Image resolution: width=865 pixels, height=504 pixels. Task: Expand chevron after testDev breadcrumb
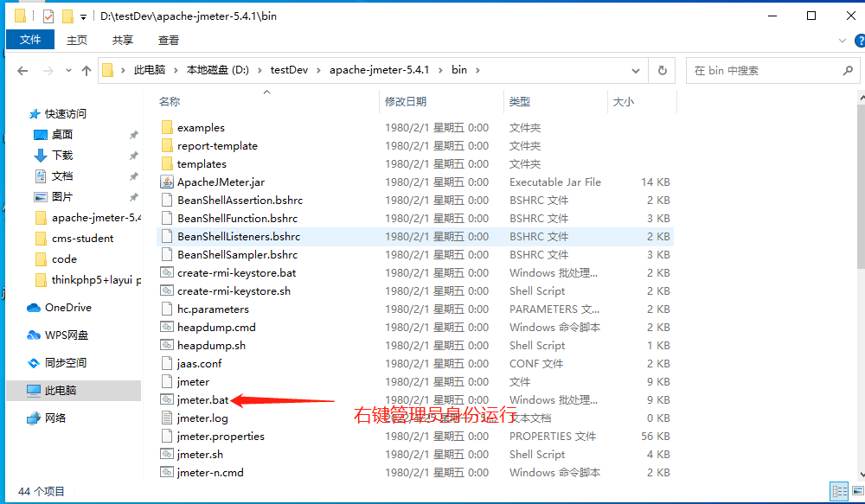319,71
